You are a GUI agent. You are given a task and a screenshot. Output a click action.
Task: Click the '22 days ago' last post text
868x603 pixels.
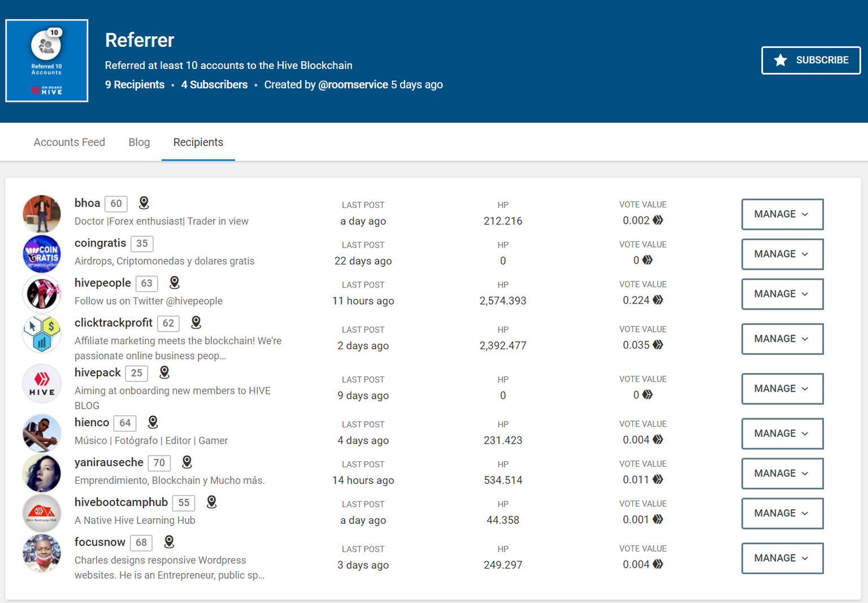tap(363, 261)
